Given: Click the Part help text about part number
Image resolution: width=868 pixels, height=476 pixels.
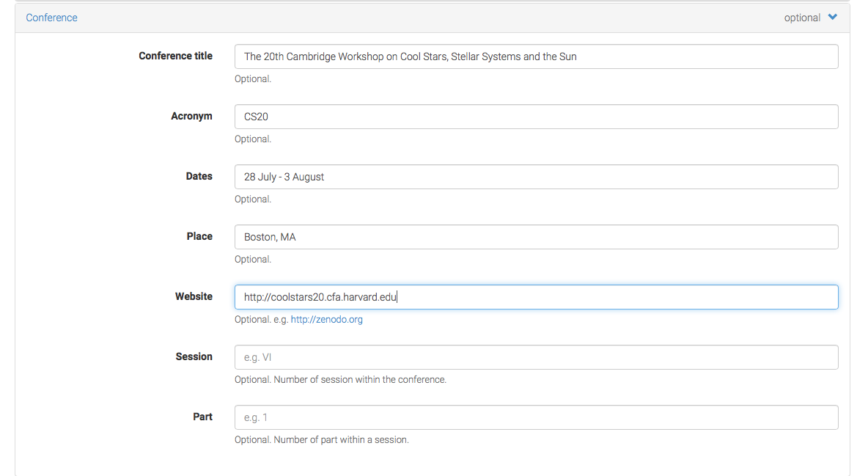Looking at the screenshot, I should click(x=321, y=439).
